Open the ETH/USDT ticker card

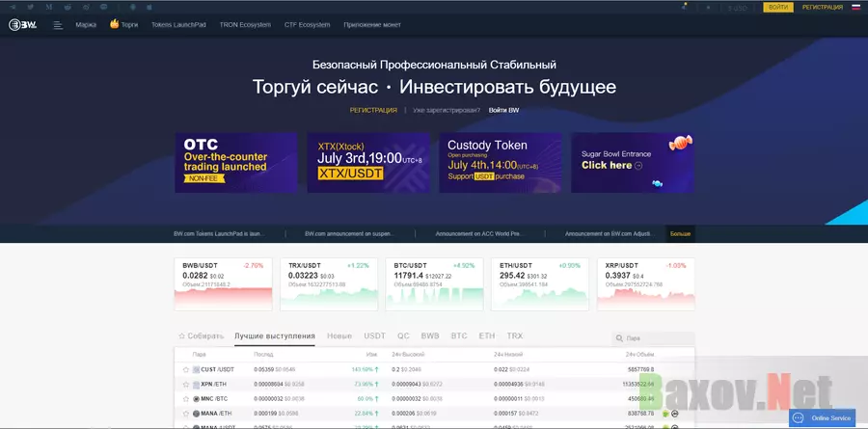(x=540, y=284)
